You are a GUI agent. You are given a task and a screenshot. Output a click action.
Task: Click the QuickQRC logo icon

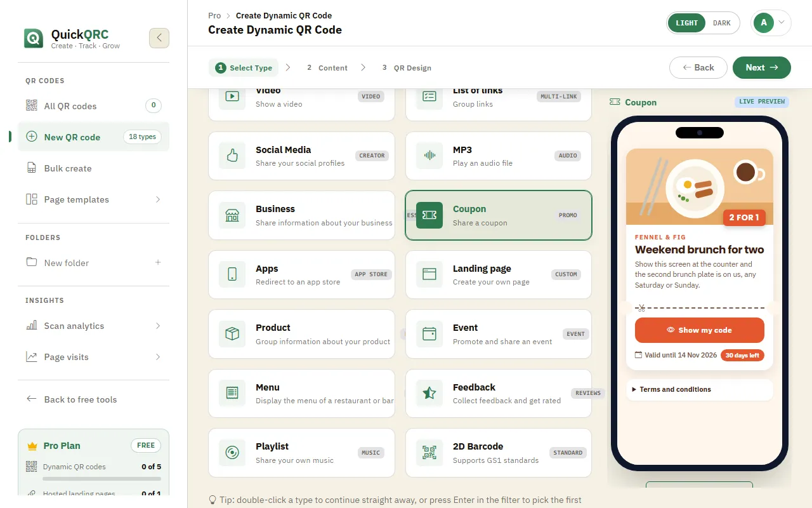pyautogui.click(x=34, y=38)
